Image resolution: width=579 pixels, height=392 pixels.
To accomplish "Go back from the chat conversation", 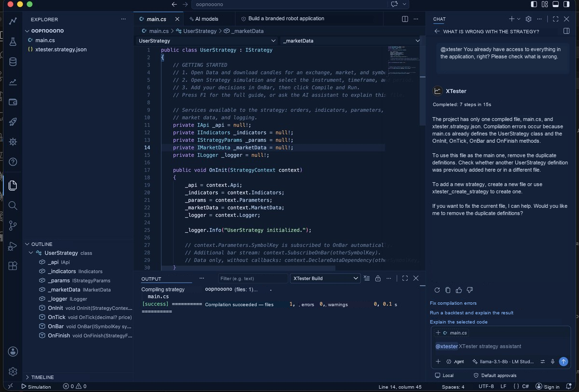I will (x=437, y=31).
